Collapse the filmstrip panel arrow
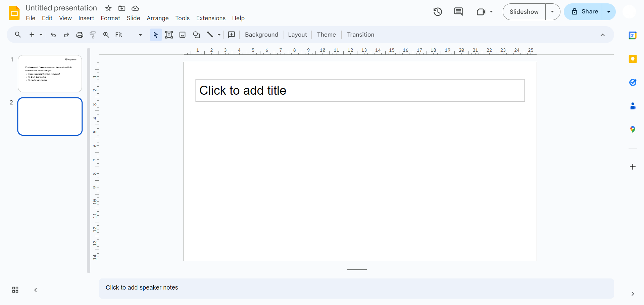 point(36,290)
